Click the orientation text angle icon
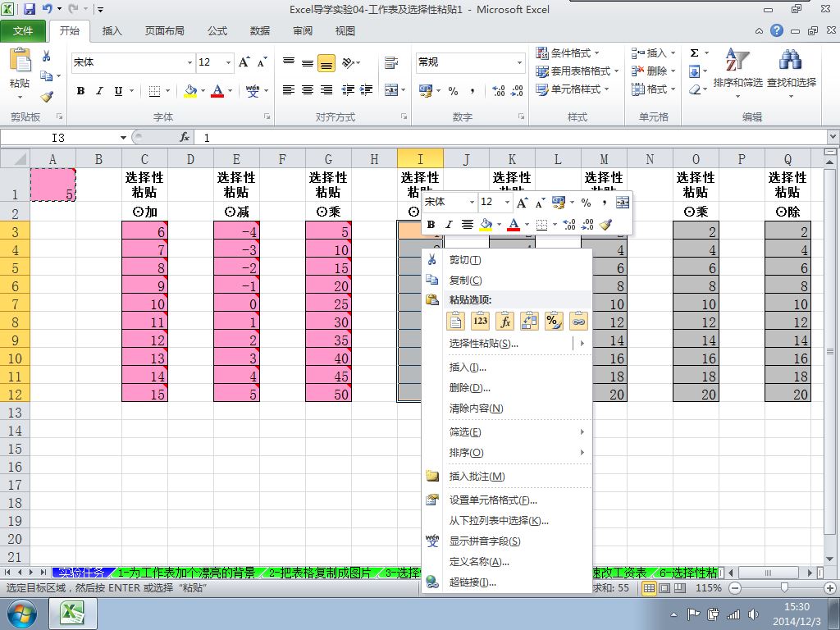Viewport: 840px width, 630px height. click(x=348, y=63)
